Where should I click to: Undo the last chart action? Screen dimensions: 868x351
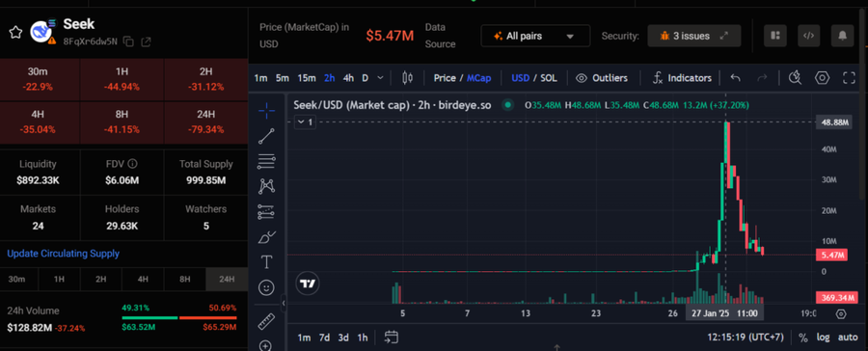tap(735, 78)
